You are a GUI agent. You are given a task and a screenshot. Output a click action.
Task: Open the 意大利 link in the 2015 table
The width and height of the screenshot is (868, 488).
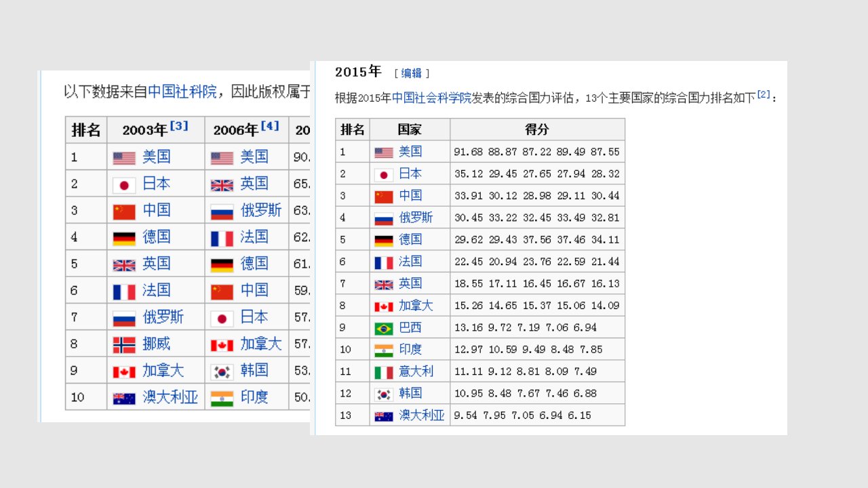click(x=416, y=372)
